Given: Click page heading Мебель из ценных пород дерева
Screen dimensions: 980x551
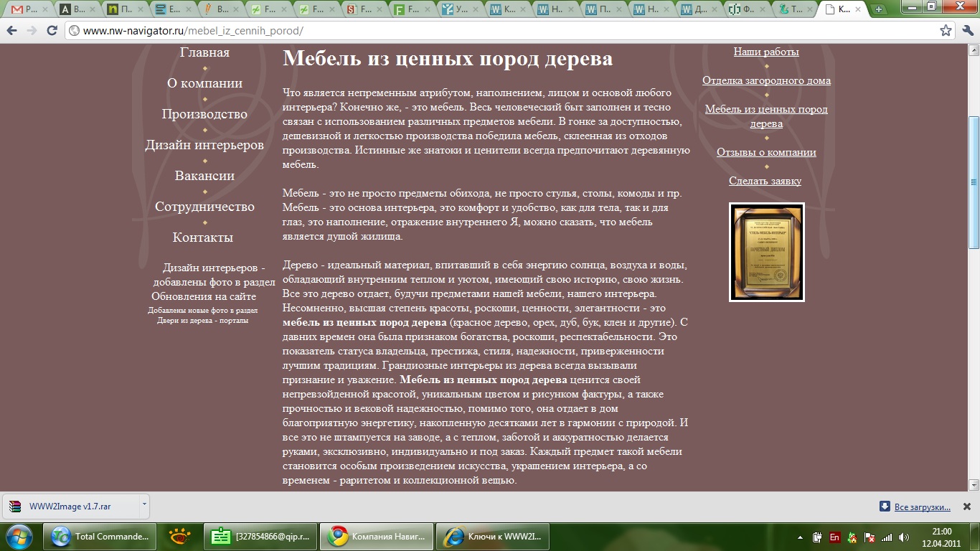Looking at the screenshot, I should (x=448, y=58).
